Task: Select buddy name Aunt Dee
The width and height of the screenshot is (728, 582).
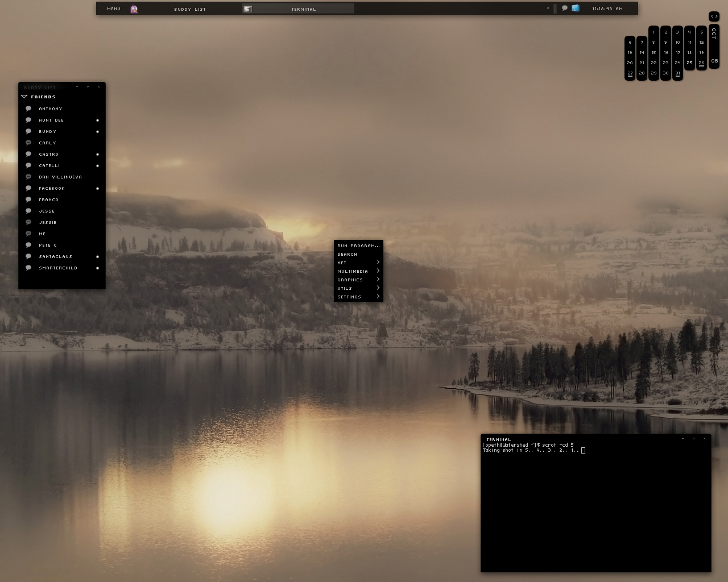Action: [51, 120]
